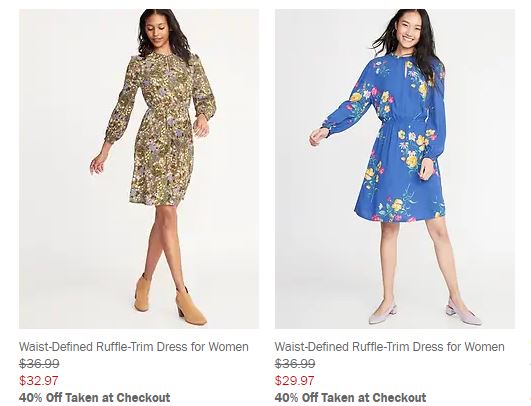Click the face of the left model
This screenshot has width=531, height=406.
point(156,32)
